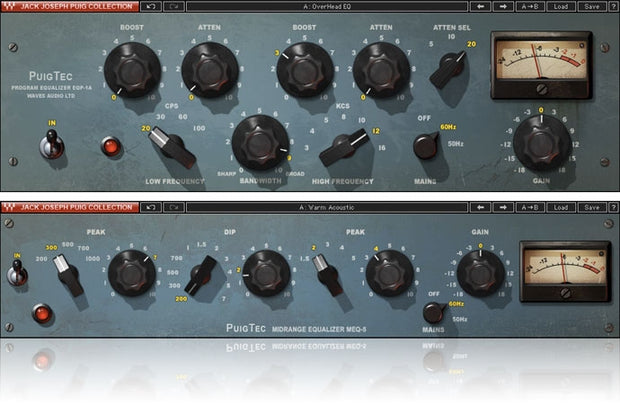This screenshot has width=620, height=404.
Task: Click high frequency Atten knob on EQP-1A
Action: click(x=381, y=70)
